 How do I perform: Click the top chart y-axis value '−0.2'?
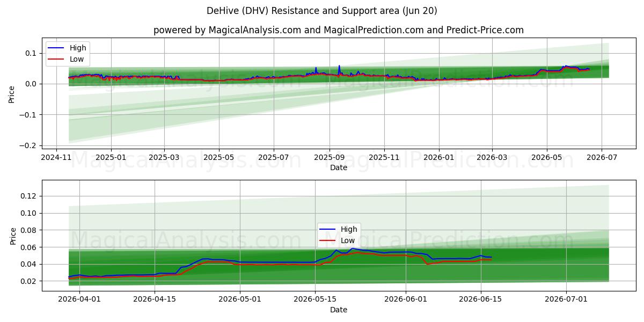pyautogui.click(x=28, y=145)
